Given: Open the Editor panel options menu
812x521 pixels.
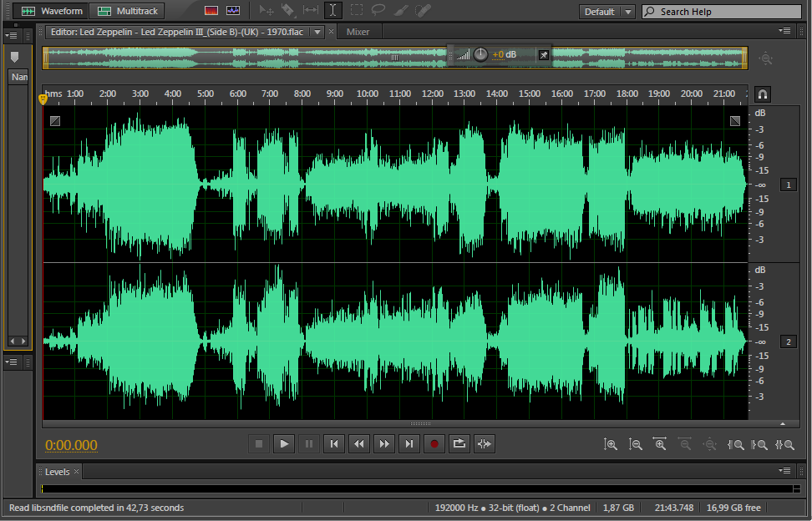Looking at the screenshot, I should pyautogui.click(x=784, y=31).
